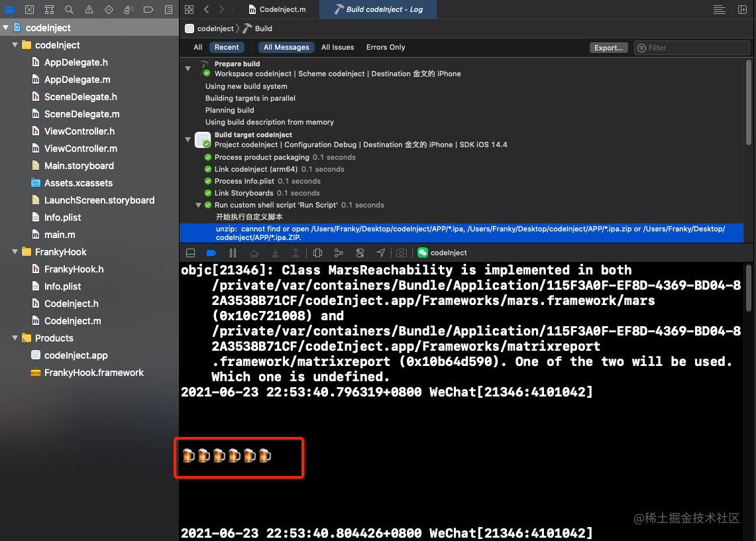756x541 pixels.
Task: Open the Test navigator diamond icon
Action: point(109,9)
